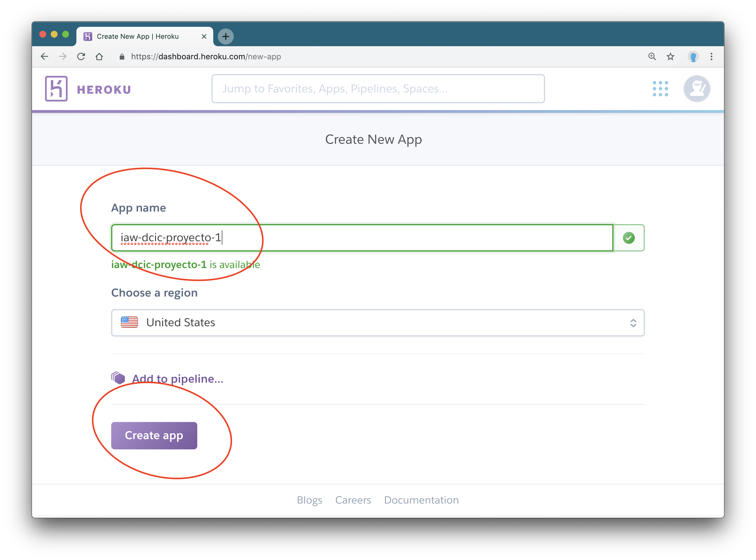Click the region dropdown up-down arrows
This screenshot has width=756, height=560.
click(633, 323)
